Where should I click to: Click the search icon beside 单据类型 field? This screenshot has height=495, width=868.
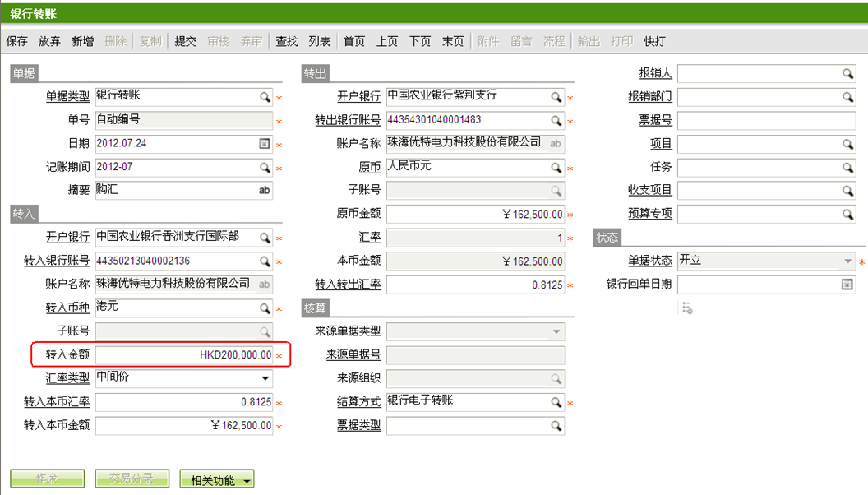coord(265,97)
